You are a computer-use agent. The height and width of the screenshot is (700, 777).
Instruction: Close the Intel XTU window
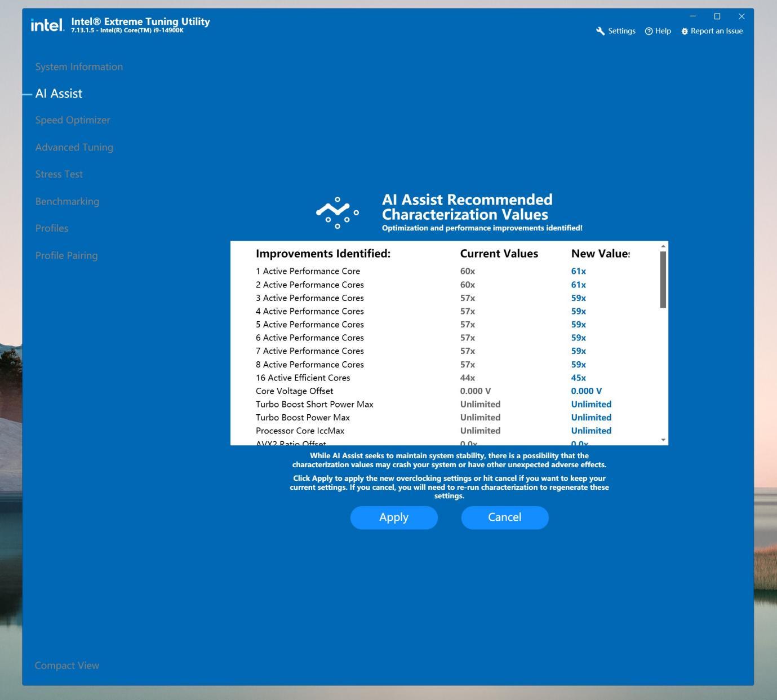(x=742, y=16)
